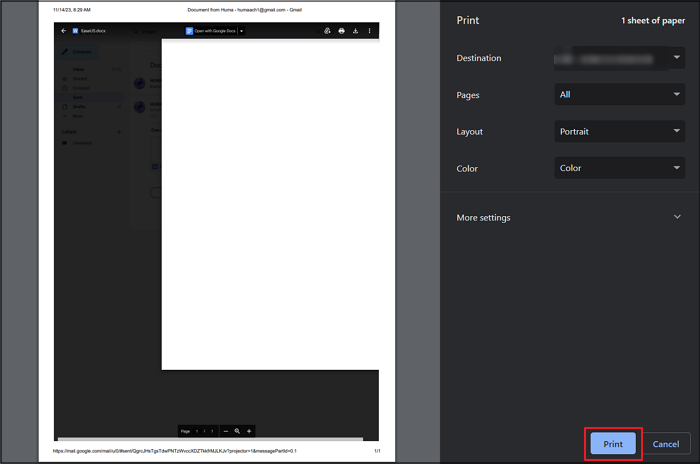The width and height of the screenshot is (700, 464).
Task: Click the "1/1" page count footer
Action: tap(377, 451)
